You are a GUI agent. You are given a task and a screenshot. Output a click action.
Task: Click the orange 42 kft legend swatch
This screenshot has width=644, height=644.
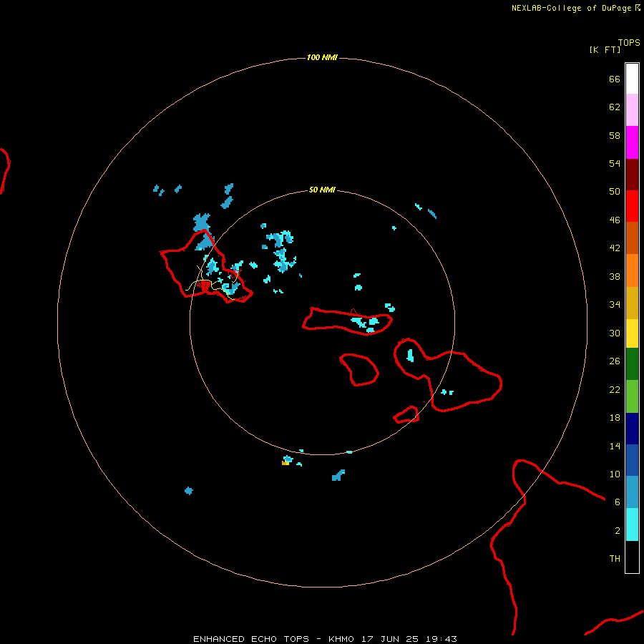[x=632, y=270]
